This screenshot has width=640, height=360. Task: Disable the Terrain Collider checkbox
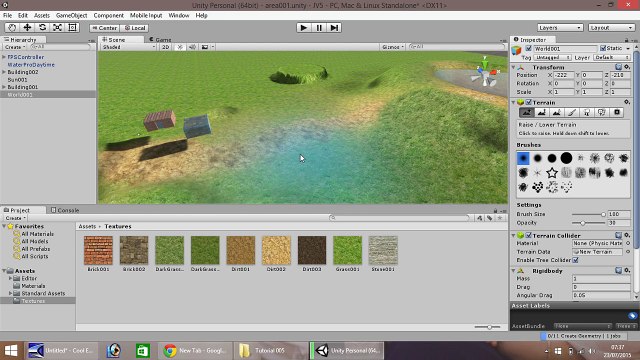click(529, 236)
